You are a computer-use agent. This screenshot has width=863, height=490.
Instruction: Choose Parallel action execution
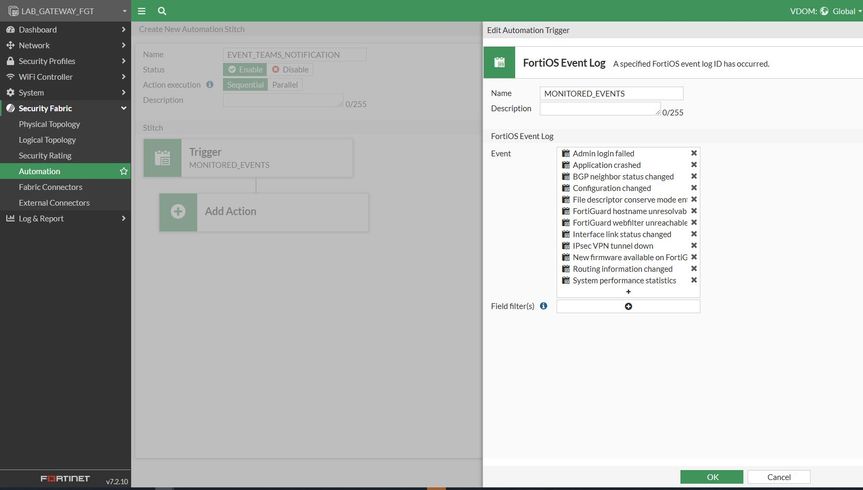pos(285,85)
